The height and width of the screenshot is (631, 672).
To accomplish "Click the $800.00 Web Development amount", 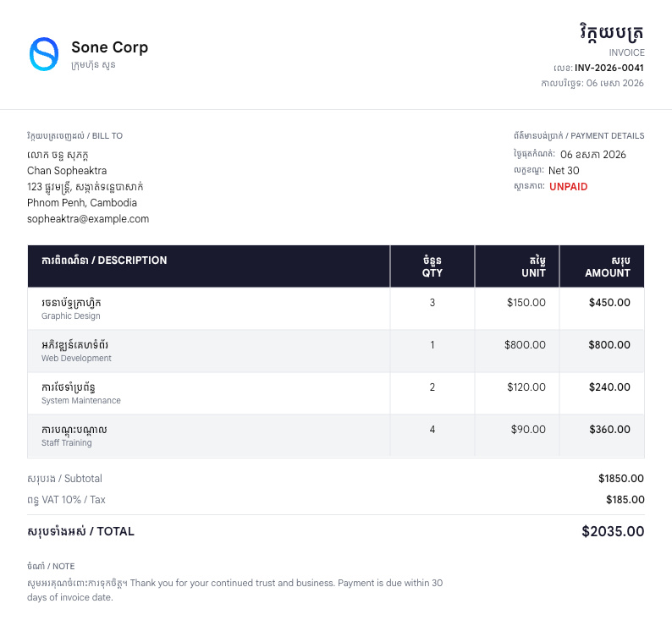I will (609, 345).
